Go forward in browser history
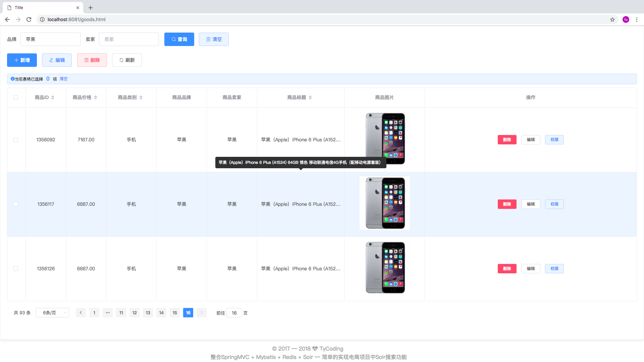This screenshot has height=362, width=644. click(18, 19)
